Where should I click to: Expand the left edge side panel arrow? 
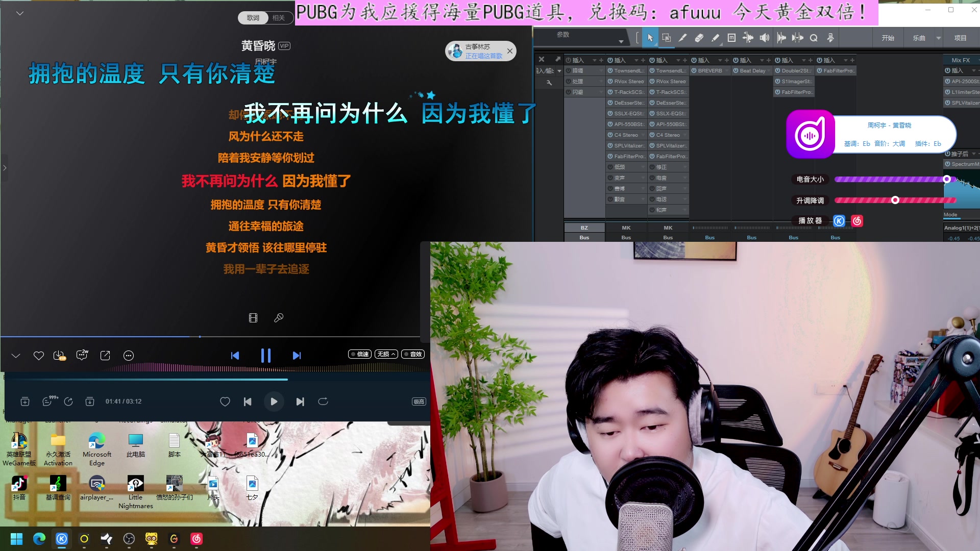5,167
